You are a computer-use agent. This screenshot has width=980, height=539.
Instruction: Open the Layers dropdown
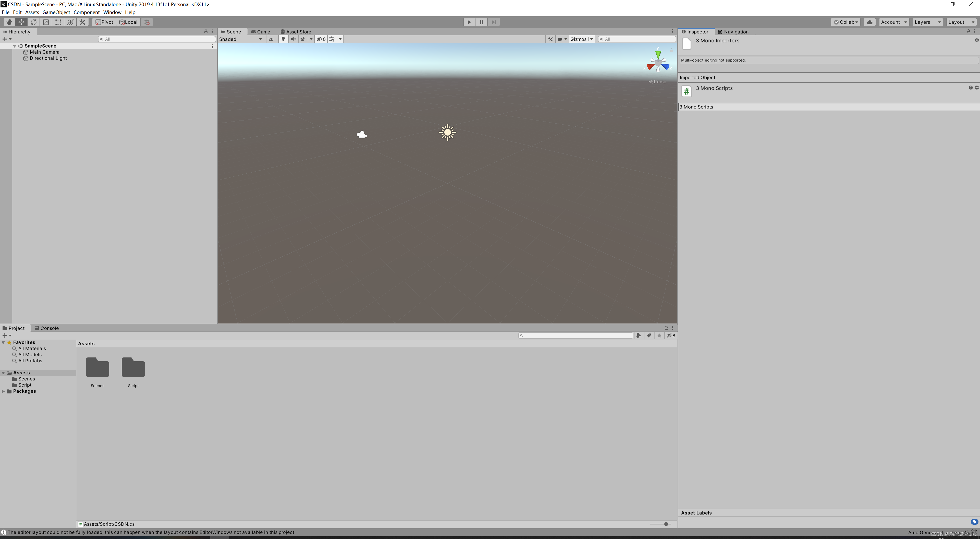coord(927,22)
